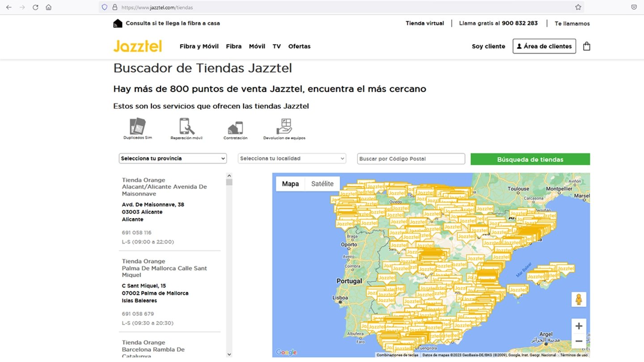Click the 'Términos de uso' map link
The height and width of the screenshot is (362, 644).
pos(574,355)
